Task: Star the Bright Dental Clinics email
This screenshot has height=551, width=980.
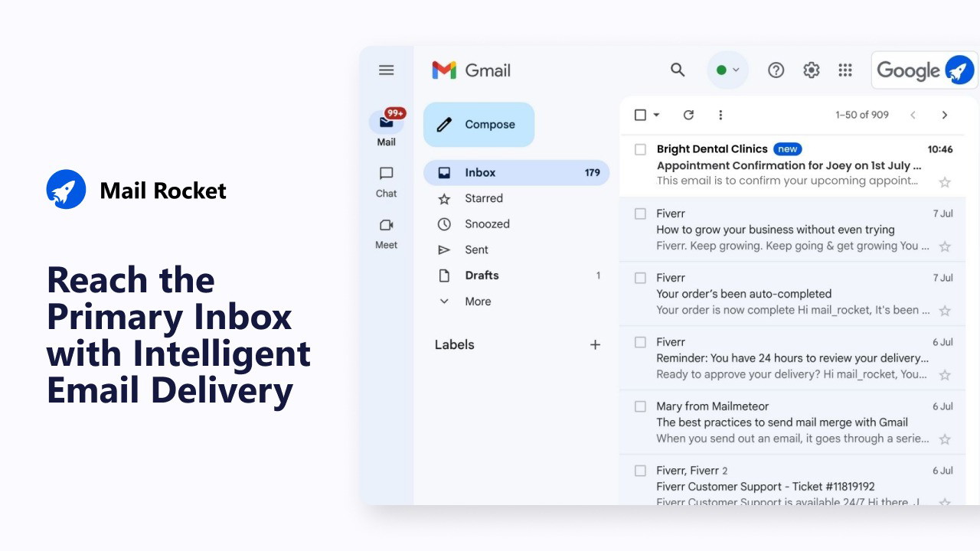Action: coord(946,182)
